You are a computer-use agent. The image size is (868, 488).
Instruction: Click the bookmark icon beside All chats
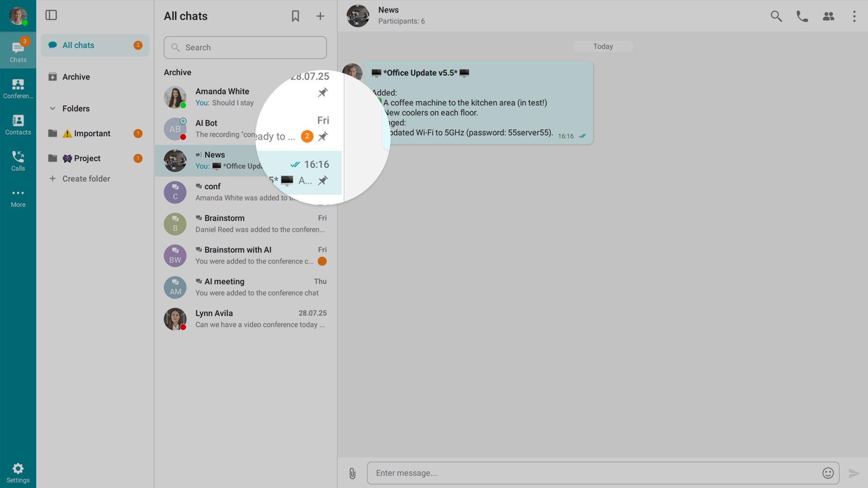(x=295, y=16)
